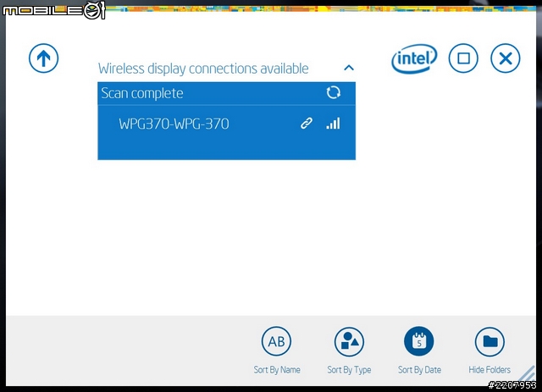Image resolution: width=542 pixels, height=392 pixels.
Task: Collapse the wireless display connections list
Action: coord(349,68)
